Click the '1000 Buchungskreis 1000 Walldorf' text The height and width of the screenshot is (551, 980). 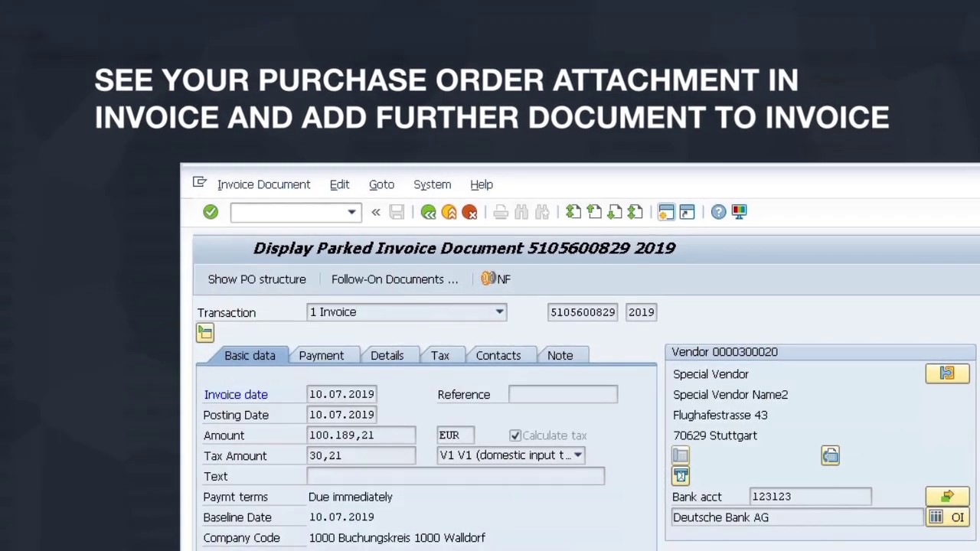point(397,538)
